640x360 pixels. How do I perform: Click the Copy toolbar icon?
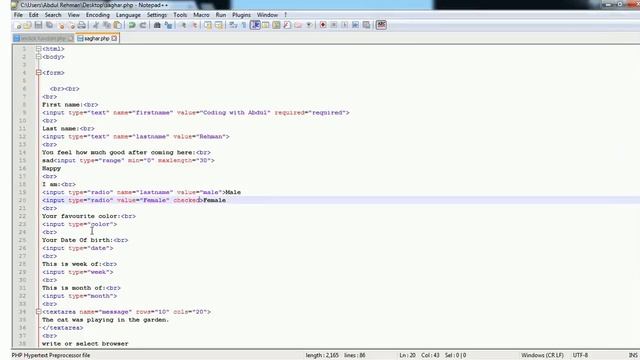click(107, 25)
